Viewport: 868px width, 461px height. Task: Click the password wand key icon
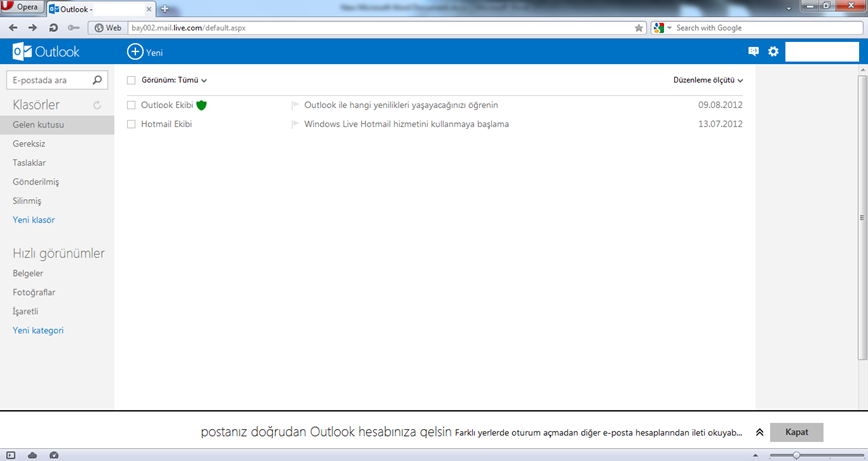74,28
